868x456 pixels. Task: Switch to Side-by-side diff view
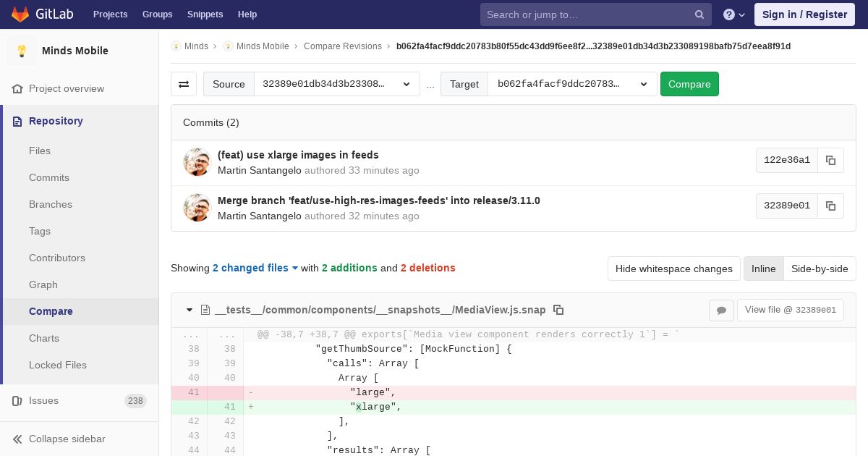(x=819, y=269)
